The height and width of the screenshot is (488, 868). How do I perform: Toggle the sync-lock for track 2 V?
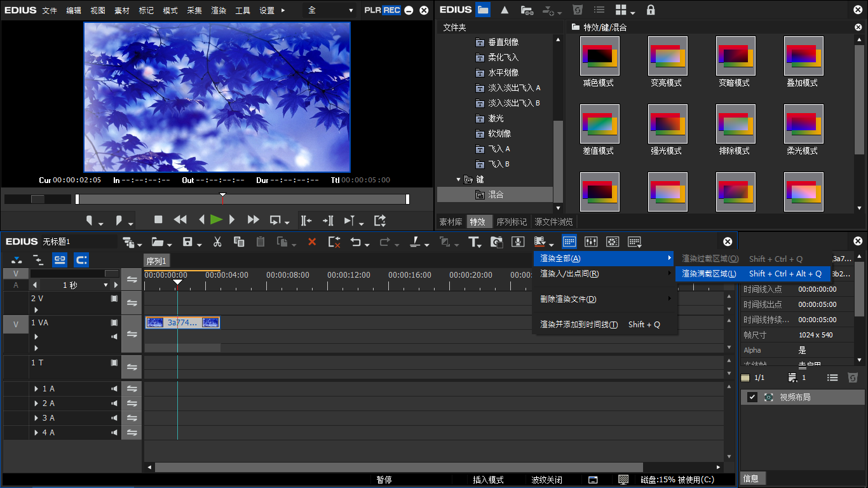[132, 303]
